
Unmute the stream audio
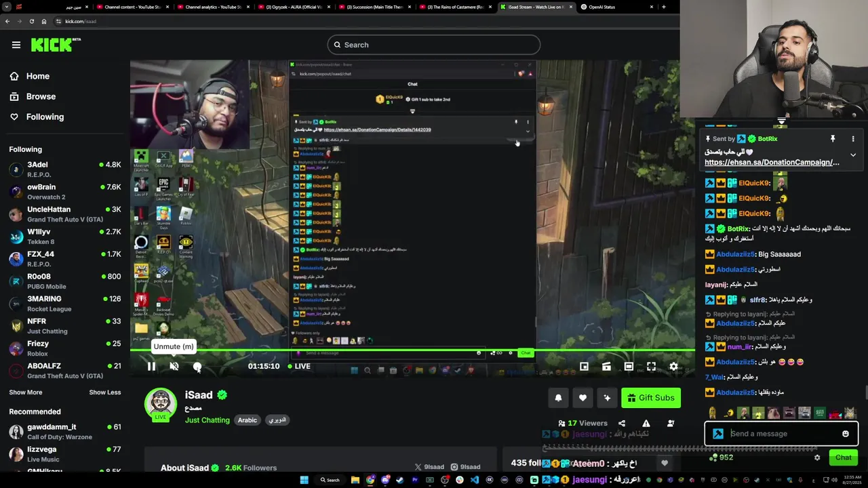click(x=174, y=366)
